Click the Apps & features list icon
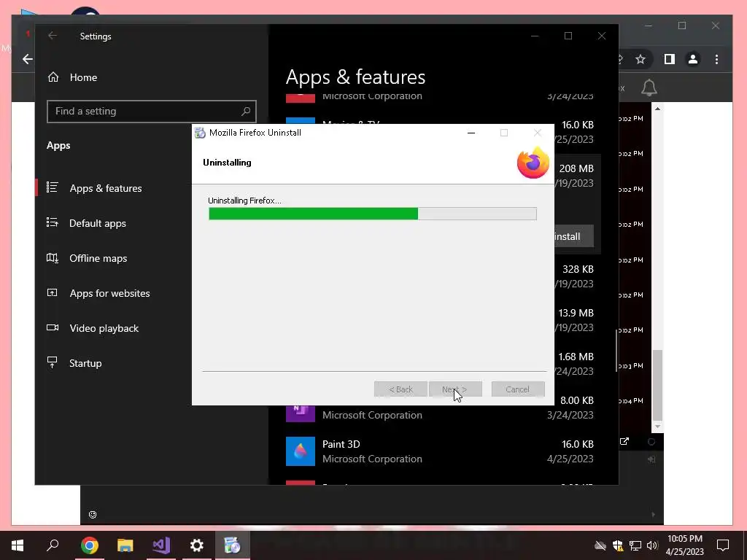747x560 pixels. [x=53, y=187]
